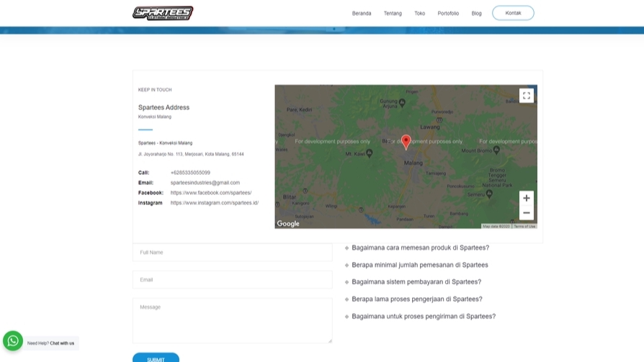
Task: Zoom out on the map
Action: click(526, 212)
